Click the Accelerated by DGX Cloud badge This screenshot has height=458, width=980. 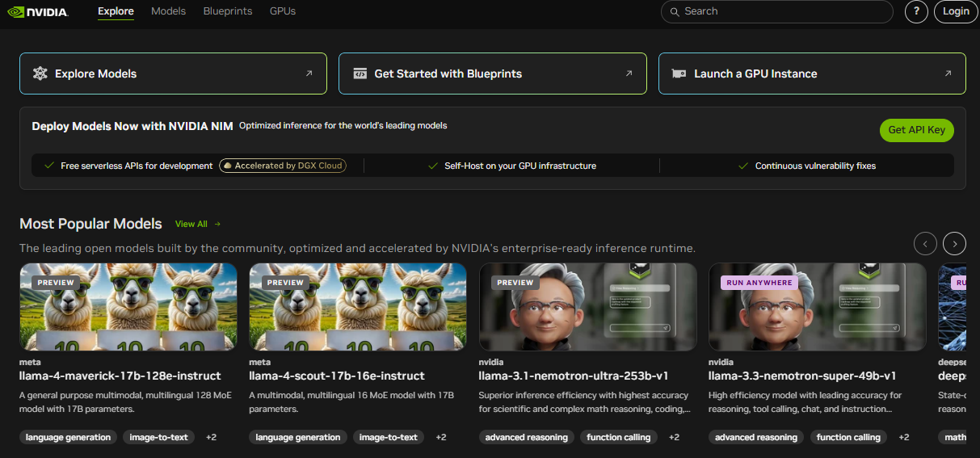tap(283, 166)
